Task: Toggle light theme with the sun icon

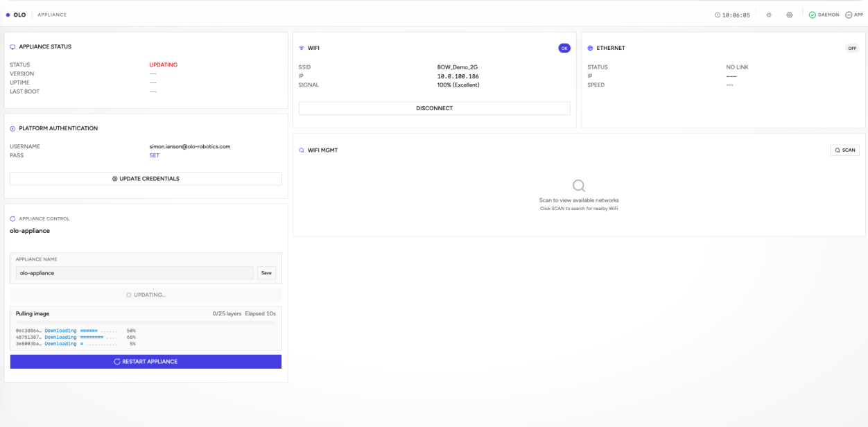Action: [x=769, y=15]
